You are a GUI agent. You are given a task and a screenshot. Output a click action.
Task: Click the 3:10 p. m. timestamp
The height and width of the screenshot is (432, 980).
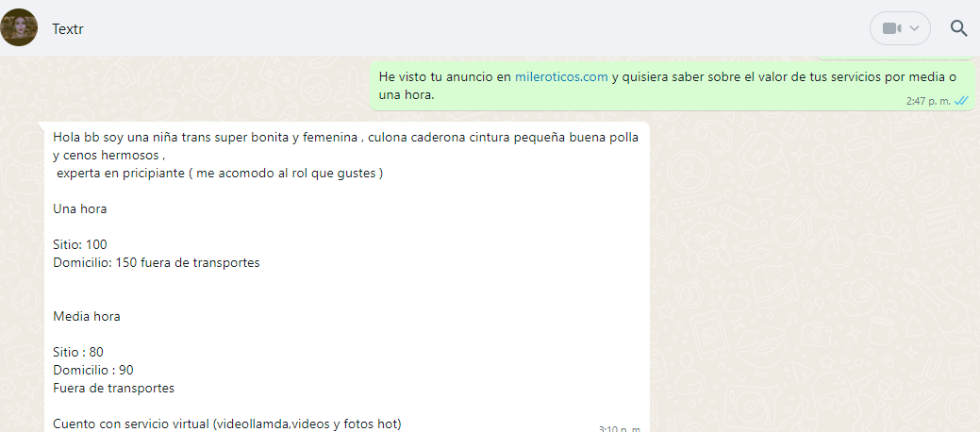(619, 429)
